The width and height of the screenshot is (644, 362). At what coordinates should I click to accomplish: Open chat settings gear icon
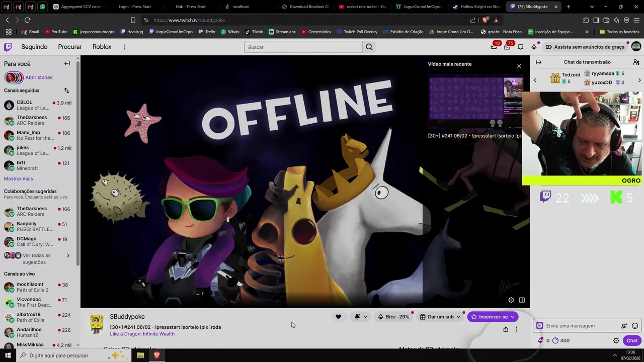(x=616, y=340)
